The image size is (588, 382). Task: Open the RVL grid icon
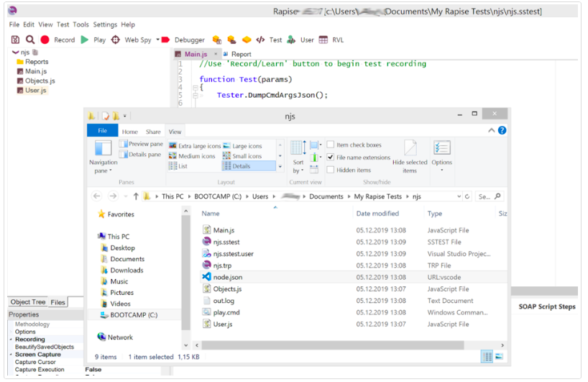coord(323,40)
